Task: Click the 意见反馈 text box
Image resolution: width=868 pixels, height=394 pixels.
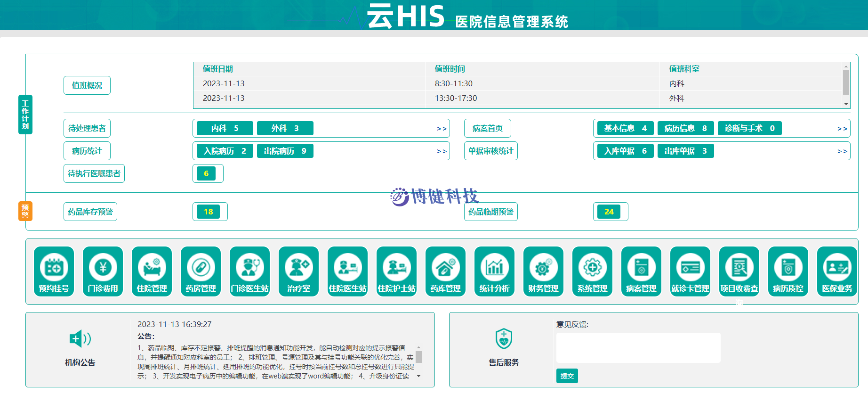Action: click(x=638, y=348)
